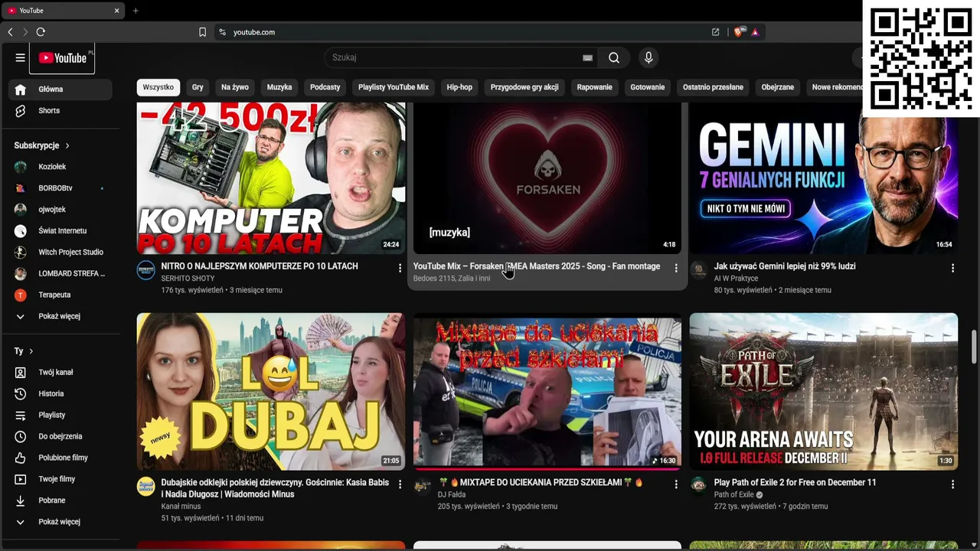Open options menu for Gemini video
The width and height of the screenshot is (980, 551).
[x=952, y=268]
